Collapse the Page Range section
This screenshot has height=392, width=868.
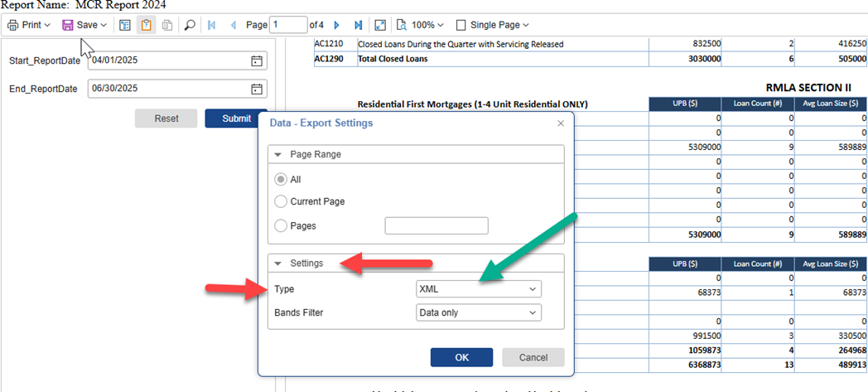click(279, 154)
